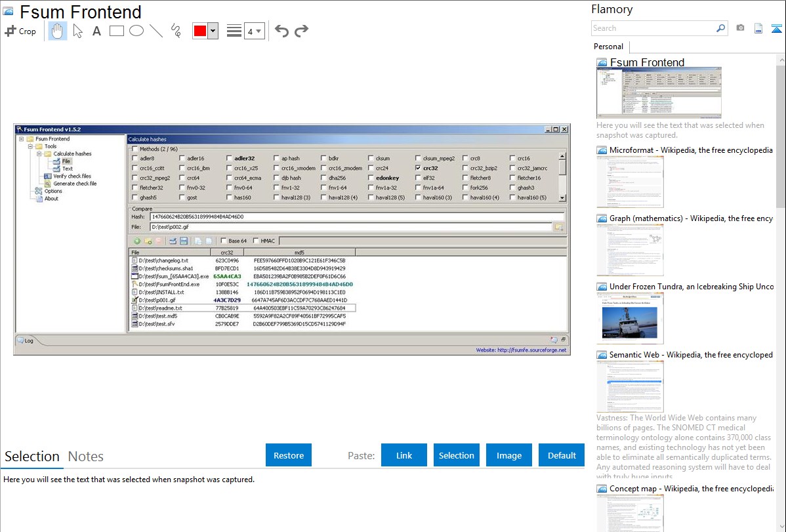Choose the arrow pointer tool
This screenshot has width=786, height=532.
click(x=77, y=31)
